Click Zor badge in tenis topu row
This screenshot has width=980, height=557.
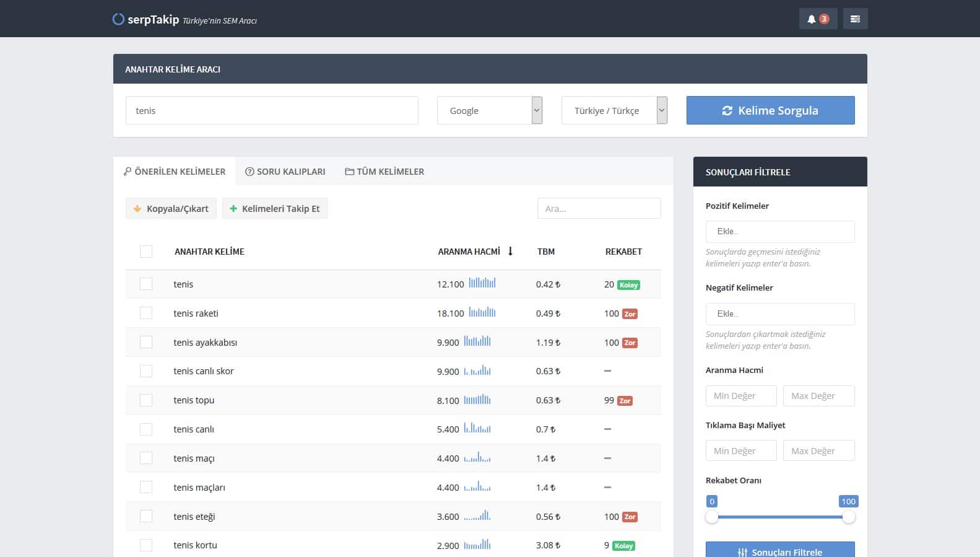click(625, 401)
